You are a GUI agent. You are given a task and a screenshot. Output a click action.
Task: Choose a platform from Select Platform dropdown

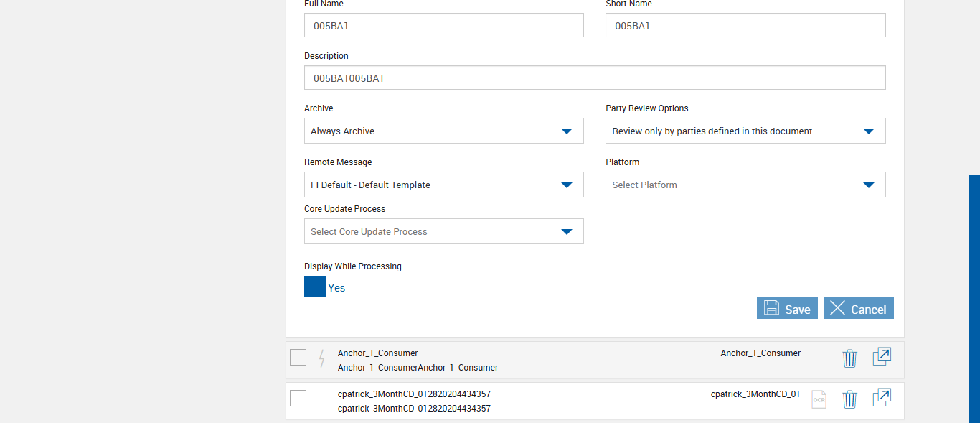[745, 185]
